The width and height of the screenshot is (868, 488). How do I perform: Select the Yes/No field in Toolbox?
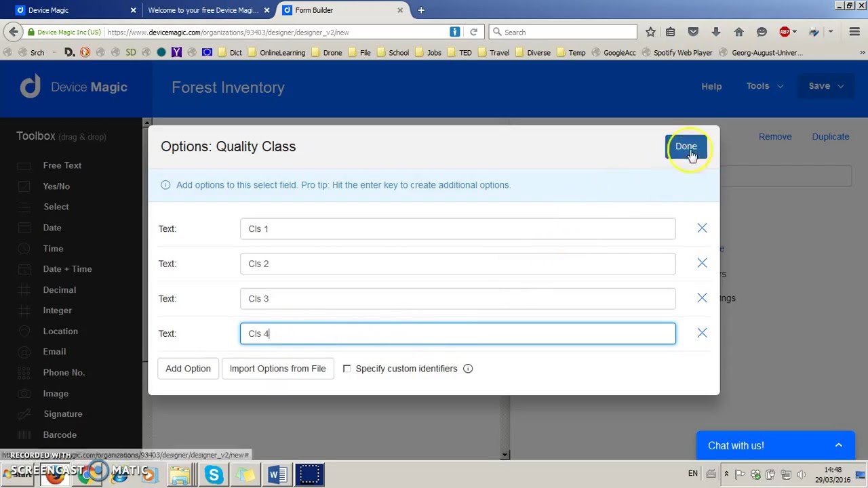(56, 186)
